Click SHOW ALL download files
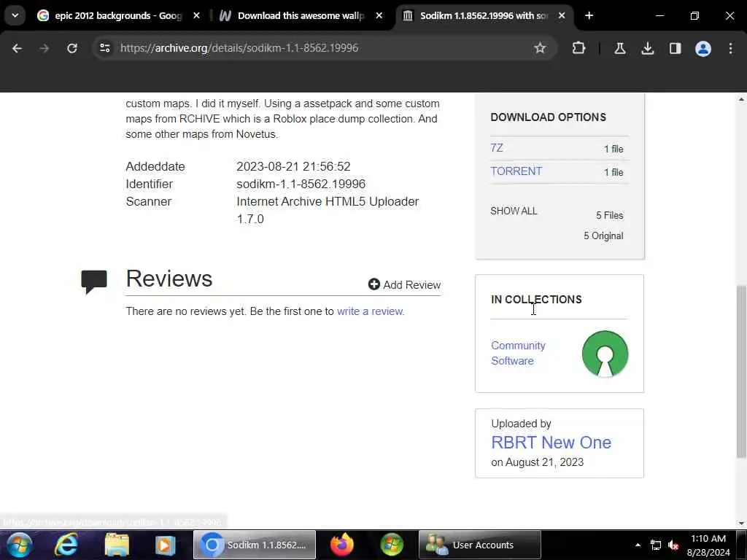 pyautogui.click(x=514, y=211)
